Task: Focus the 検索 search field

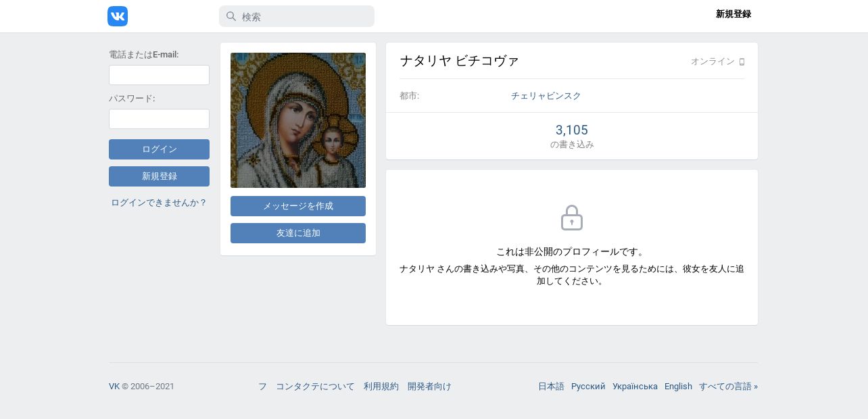Action: [297, 16]
